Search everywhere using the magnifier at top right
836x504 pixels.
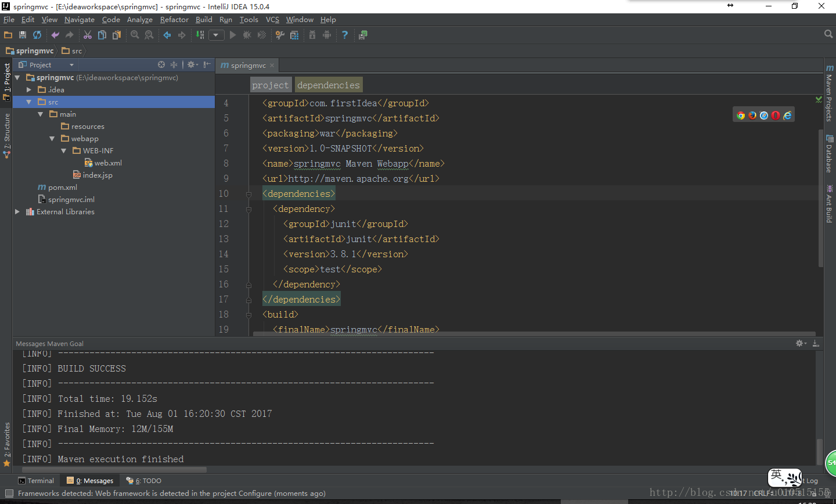tap(828, 34)
